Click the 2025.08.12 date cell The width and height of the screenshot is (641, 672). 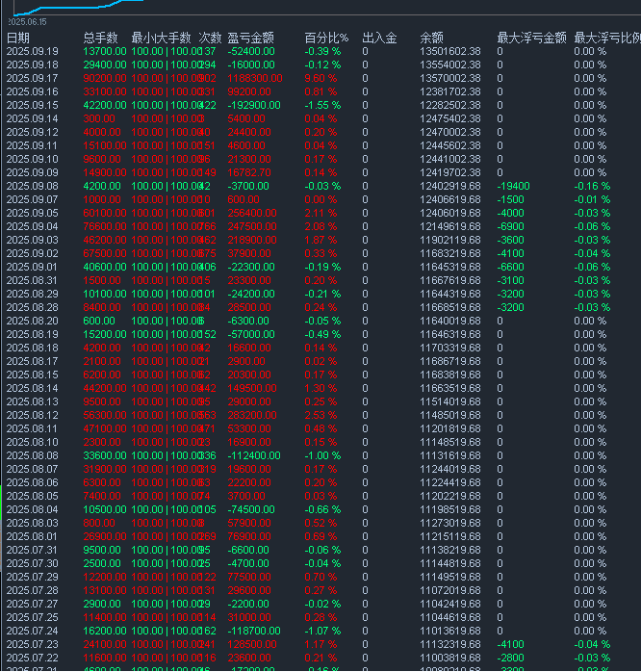[x=32, y=415]
